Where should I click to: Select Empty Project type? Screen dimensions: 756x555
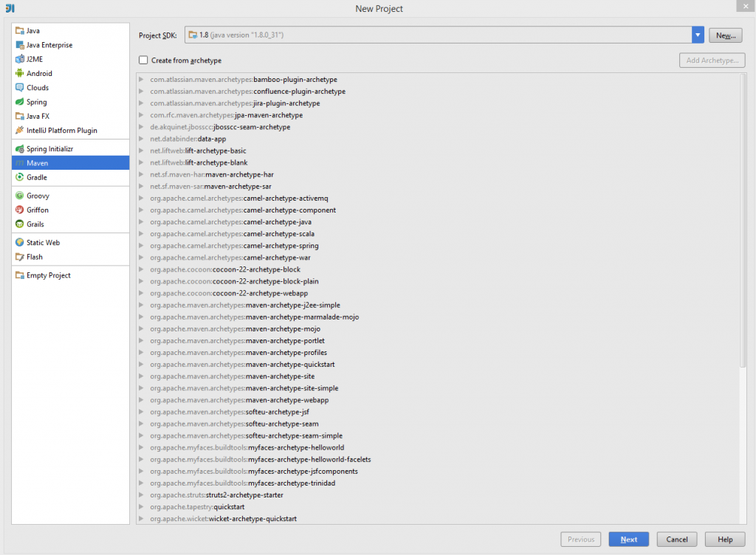pos(70,275)
